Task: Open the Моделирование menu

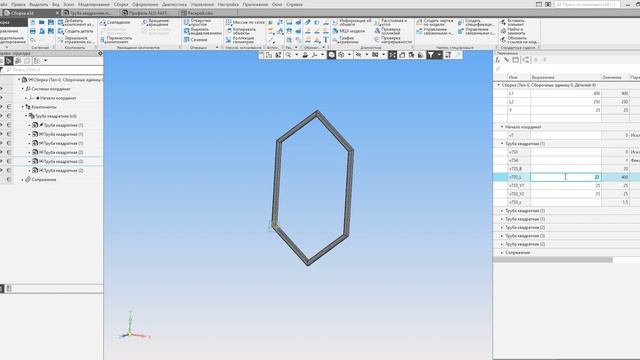Action: click(x=93, y=4)
